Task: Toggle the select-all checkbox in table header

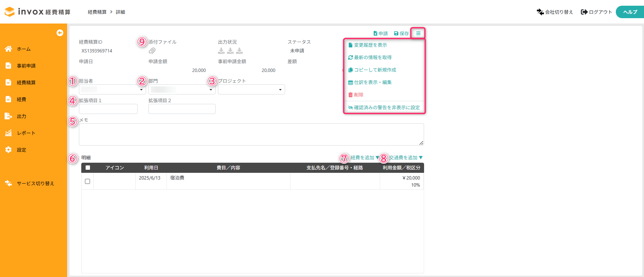Action: (x=88, y=168)
